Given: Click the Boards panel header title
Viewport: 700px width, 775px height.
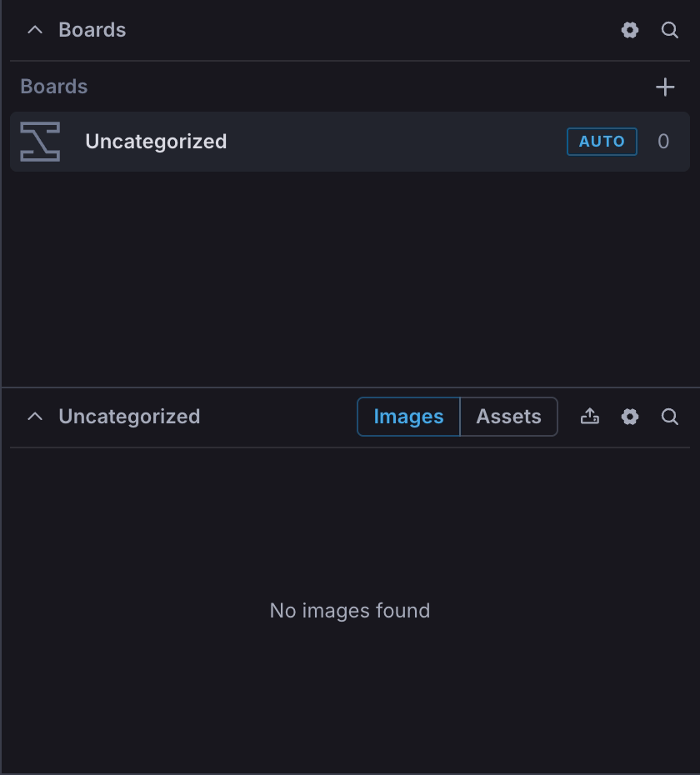Looking at the screenshot, I should (92, 30).
